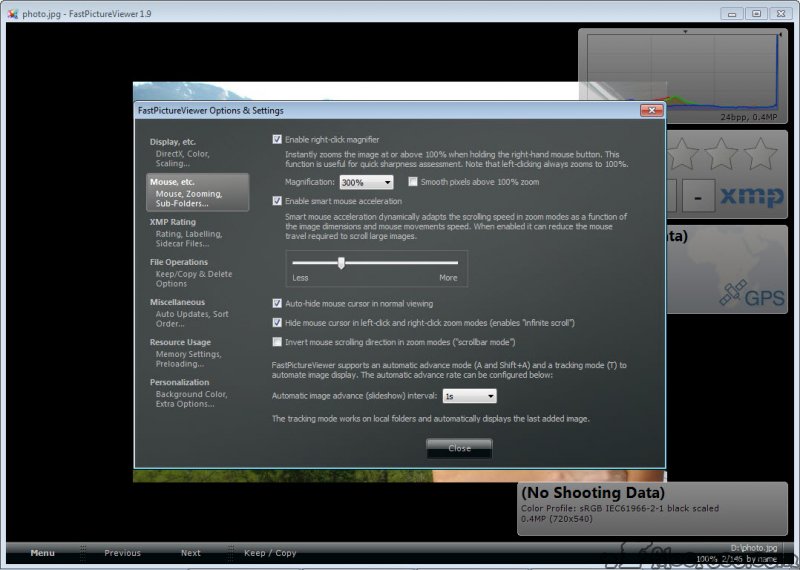Open Personalization settings category
Viewport: 800px width, 570px height.
(x=197, y=393)
